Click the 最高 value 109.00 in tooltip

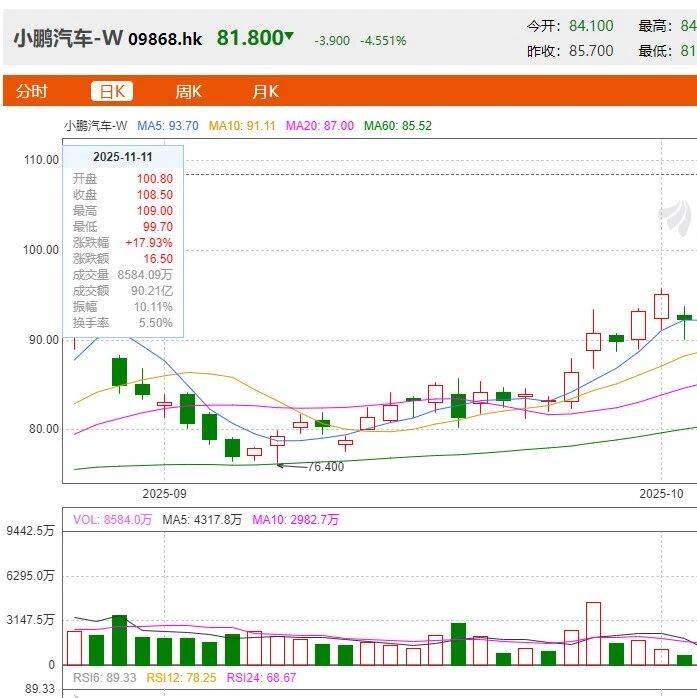pos(154,211)
